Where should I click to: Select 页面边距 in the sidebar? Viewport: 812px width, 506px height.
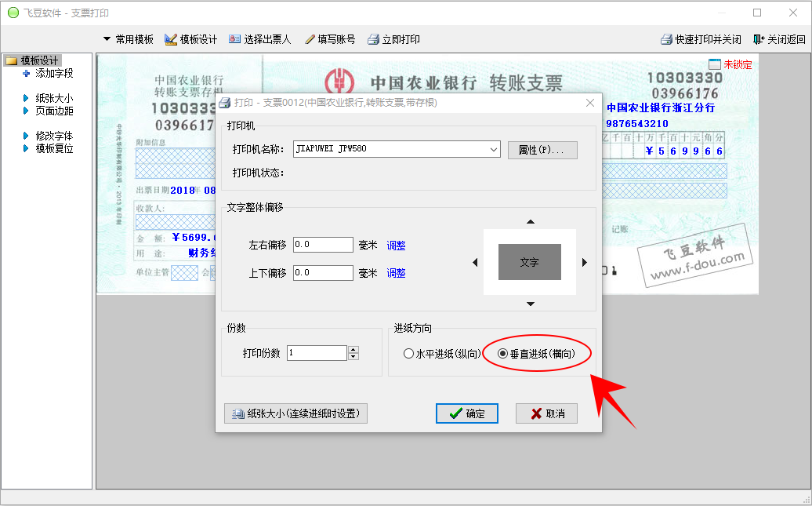[x=54, y=111]
